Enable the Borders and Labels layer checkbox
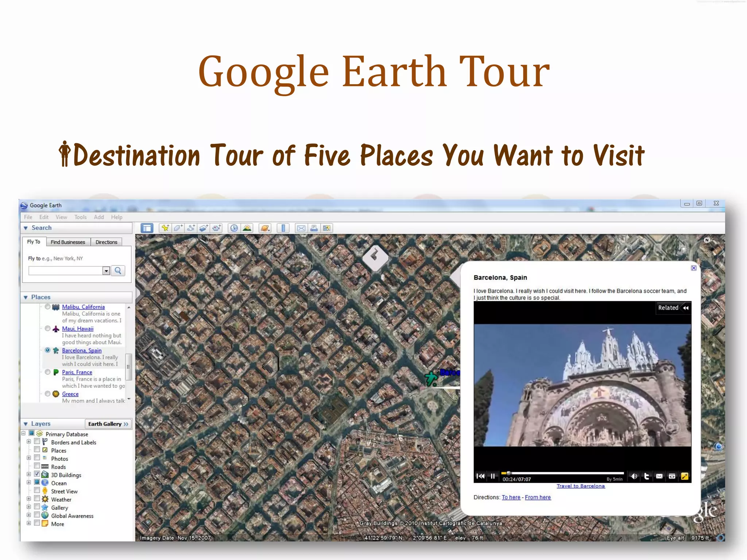 [x=37, y=442]
